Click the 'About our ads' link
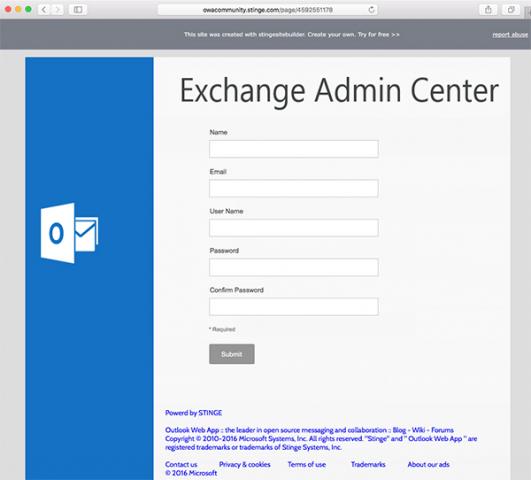 coord(428,464)
